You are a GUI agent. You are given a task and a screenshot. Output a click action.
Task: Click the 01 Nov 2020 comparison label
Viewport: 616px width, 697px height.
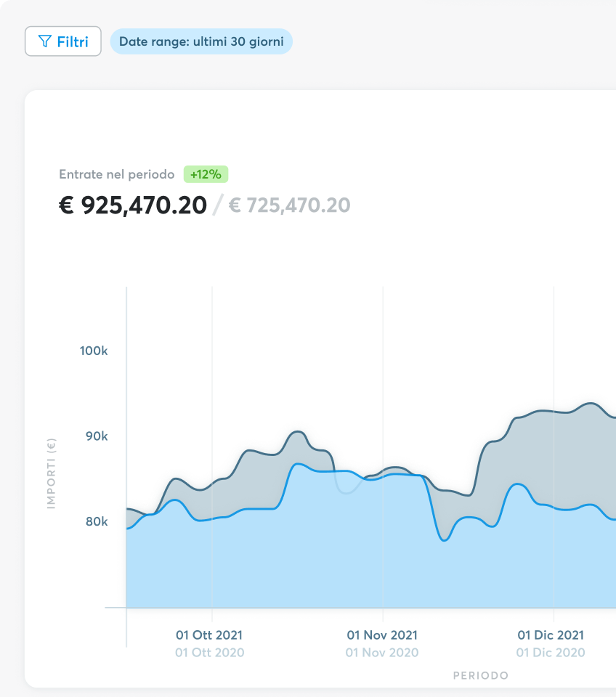coord(382,652)
